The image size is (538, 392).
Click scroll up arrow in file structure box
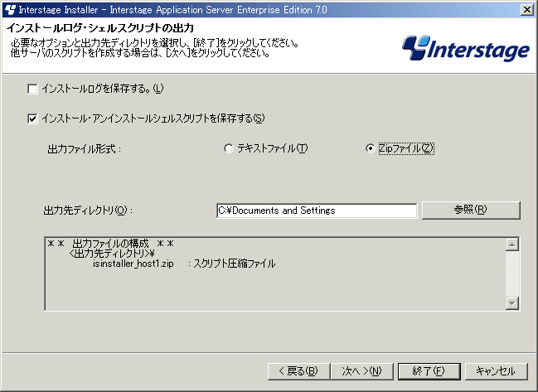coord(512,244)
